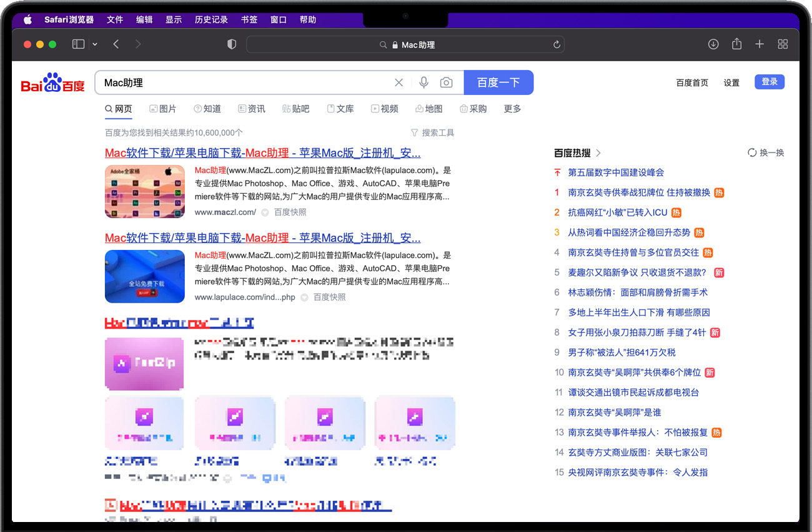Click the Baidu logo
The height and width of the screenshot is (532, 812).
point(52,82)
